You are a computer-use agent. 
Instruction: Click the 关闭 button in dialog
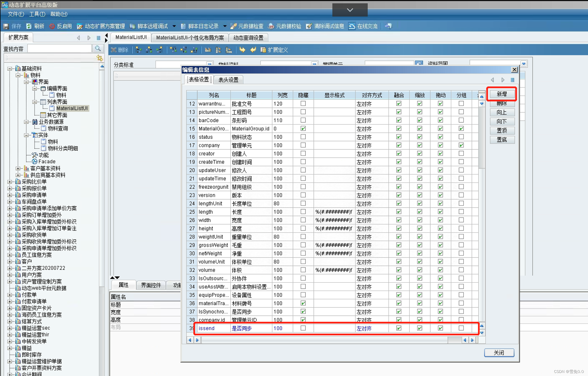[499, 353]
